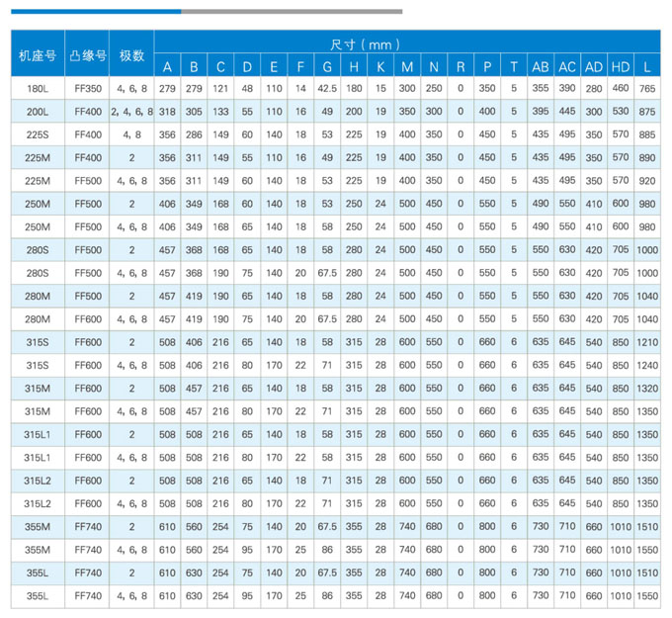Click the 42.5 value in column G
The image size is (672, 618).
328,89
